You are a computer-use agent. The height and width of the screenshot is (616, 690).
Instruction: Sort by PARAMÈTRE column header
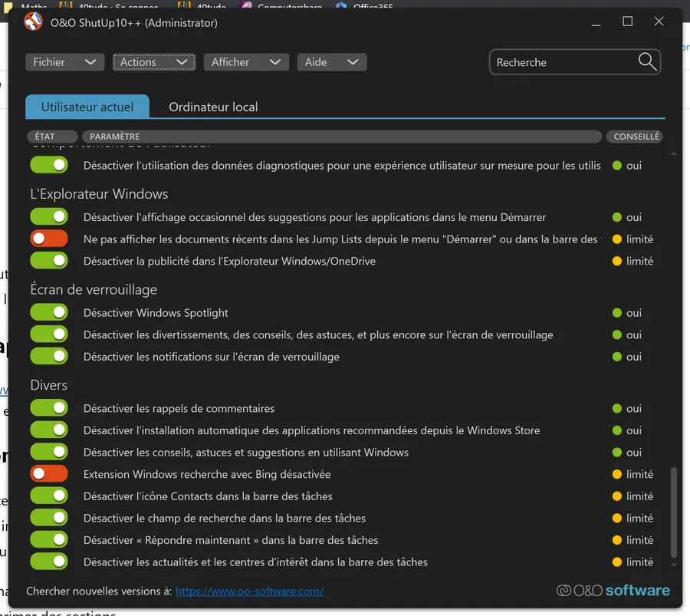pos(342,137)
